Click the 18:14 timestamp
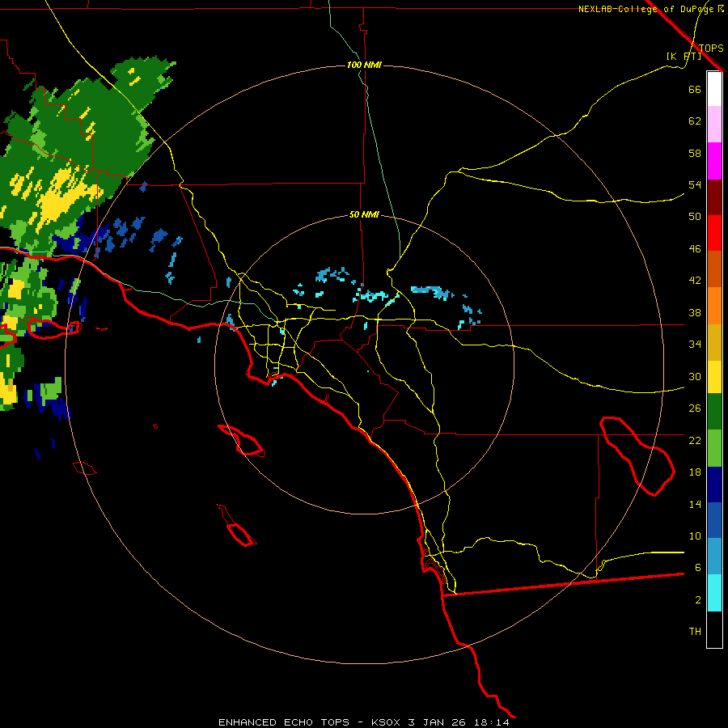This screenshot has height=728, width=728. tap(491, 722)
